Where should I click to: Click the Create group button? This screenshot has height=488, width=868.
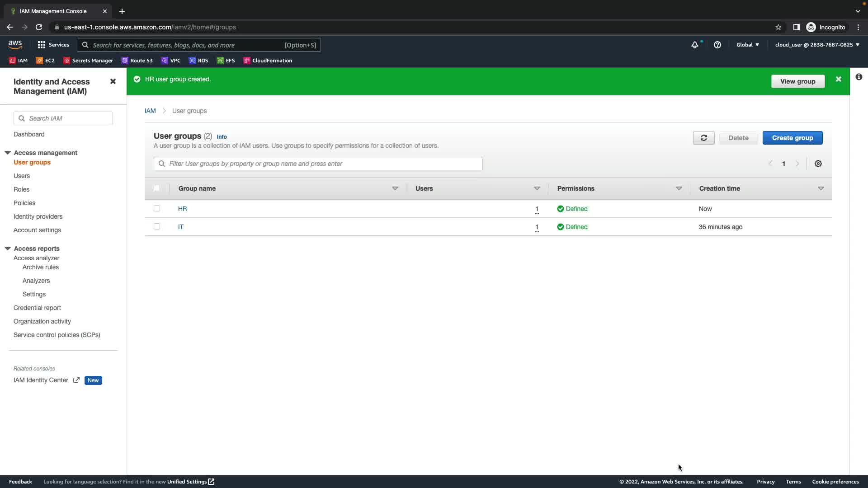(x=792, y=138)
